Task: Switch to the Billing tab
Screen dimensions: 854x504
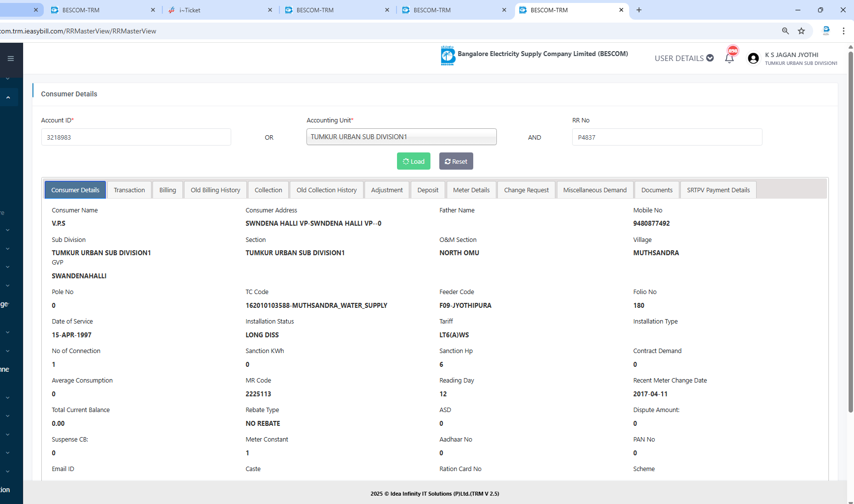Action: pyautogui.click(x=167, y=190)
